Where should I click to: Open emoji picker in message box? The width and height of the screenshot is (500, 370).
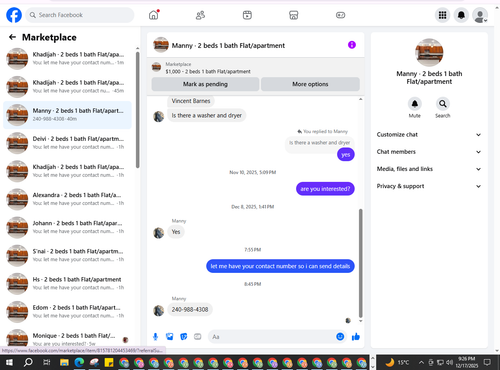pos(340,337)
